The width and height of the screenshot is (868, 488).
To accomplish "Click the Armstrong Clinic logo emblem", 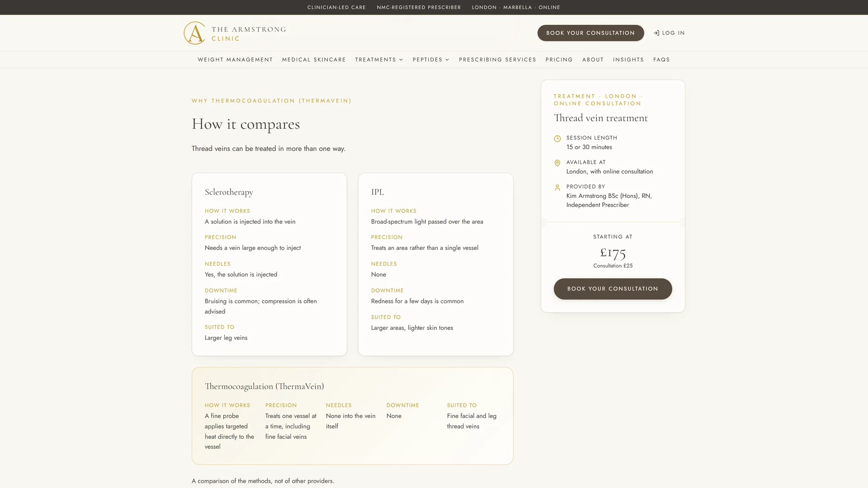I will tap(194, 33).
